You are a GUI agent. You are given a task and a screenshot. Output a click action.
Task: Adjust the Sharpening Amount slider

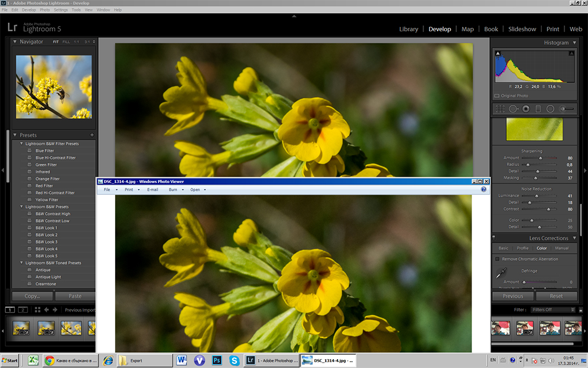(540, 158)
